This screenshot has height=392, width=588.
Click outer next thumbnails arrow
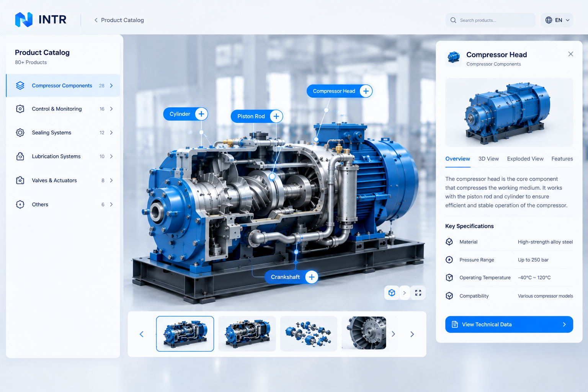pos(412,334)
